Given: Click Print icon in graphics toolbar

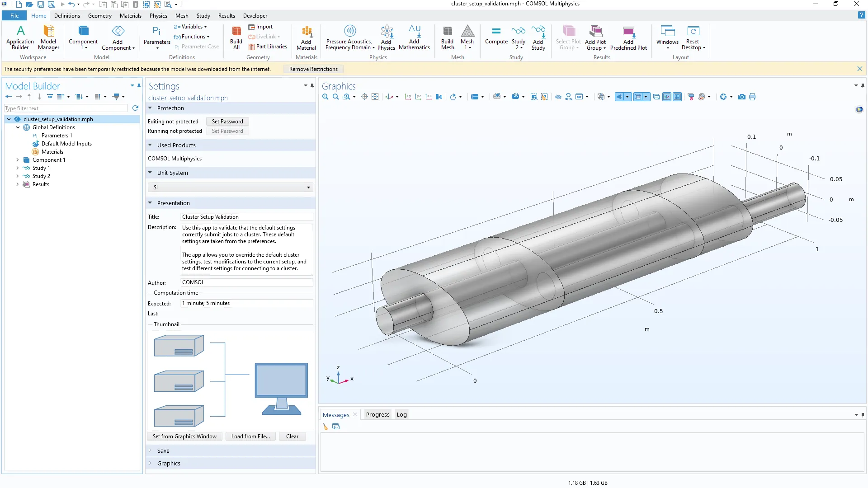Looking at the screenshot, I should pyautogui.click(x=752, y=97).
